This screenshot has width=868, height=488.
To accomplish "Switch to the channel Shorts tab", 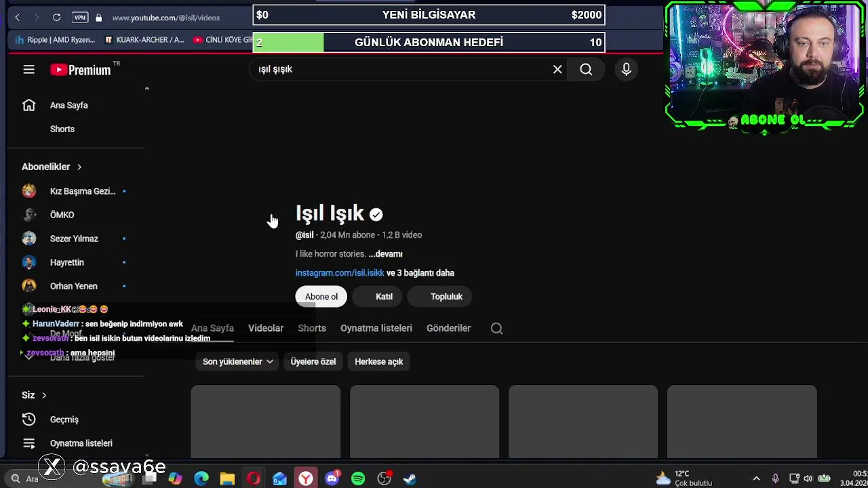I will tap(312, 328).
